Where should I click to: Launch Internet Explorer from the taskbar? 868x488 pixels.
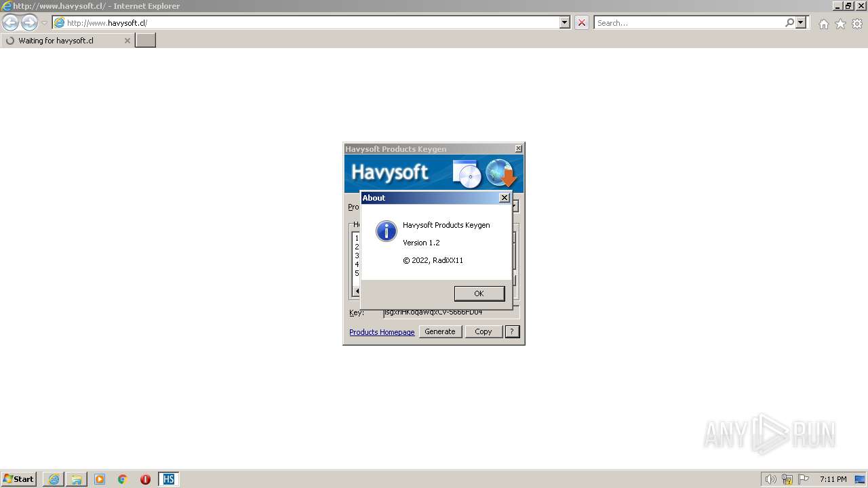pyautogui.click(x=54, y=479)
